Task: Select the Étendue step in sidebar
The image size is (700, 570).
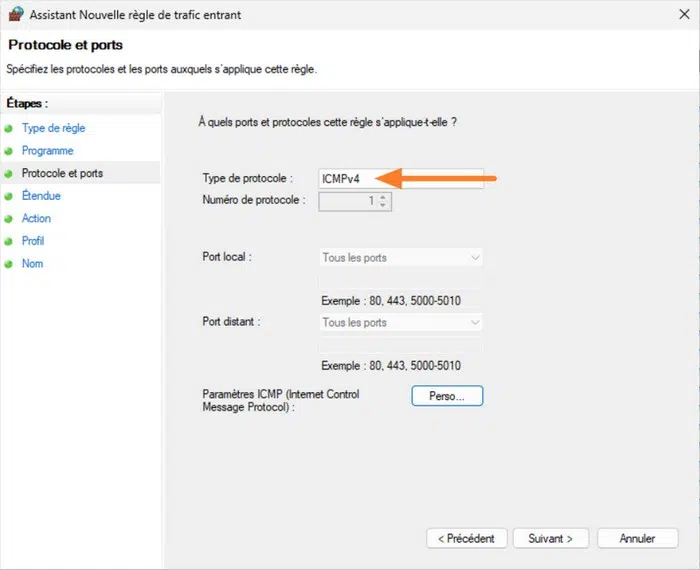Action: 41,197
